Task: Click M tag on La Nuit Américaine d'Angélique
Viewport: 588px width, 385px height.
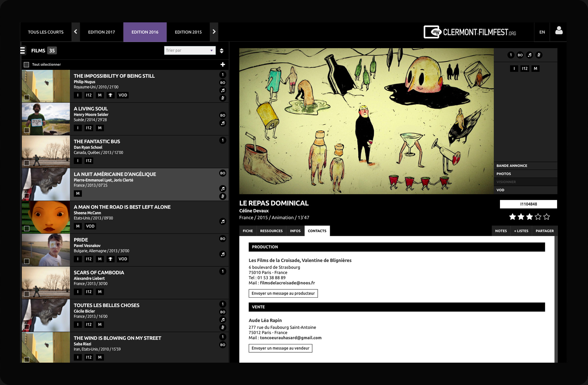Action: tap(78, 194)
